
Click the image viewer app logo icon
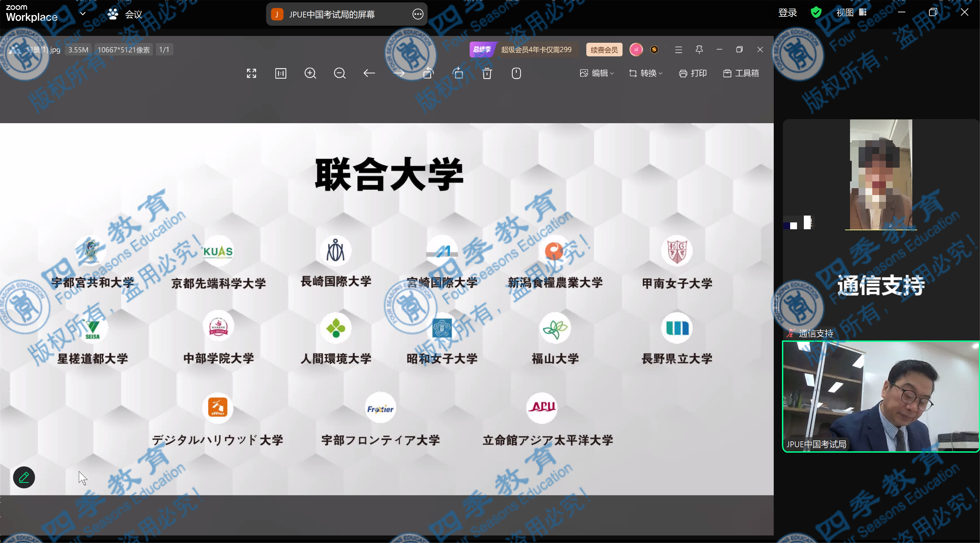(x=15, y=50)
